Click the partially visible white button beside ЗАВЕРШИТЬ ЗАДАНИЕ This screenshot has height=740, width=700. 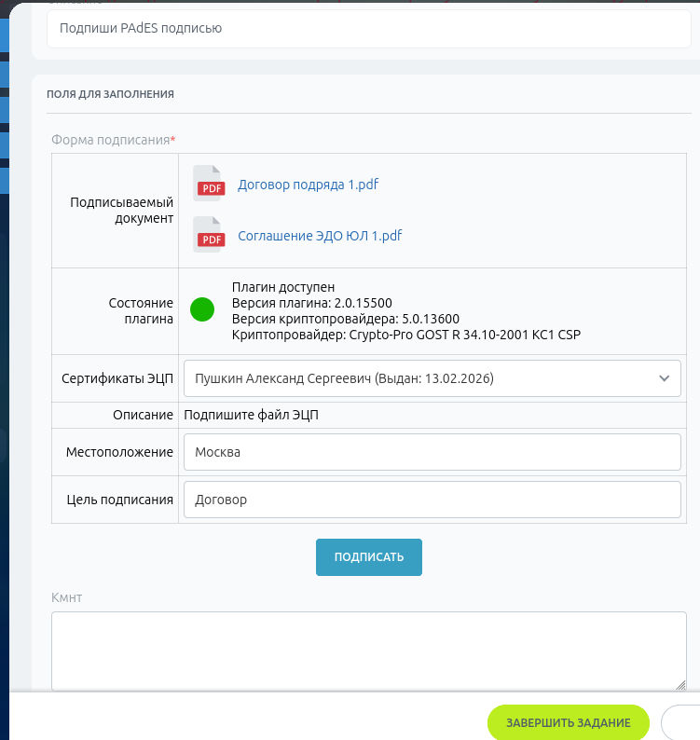[680, 722]
